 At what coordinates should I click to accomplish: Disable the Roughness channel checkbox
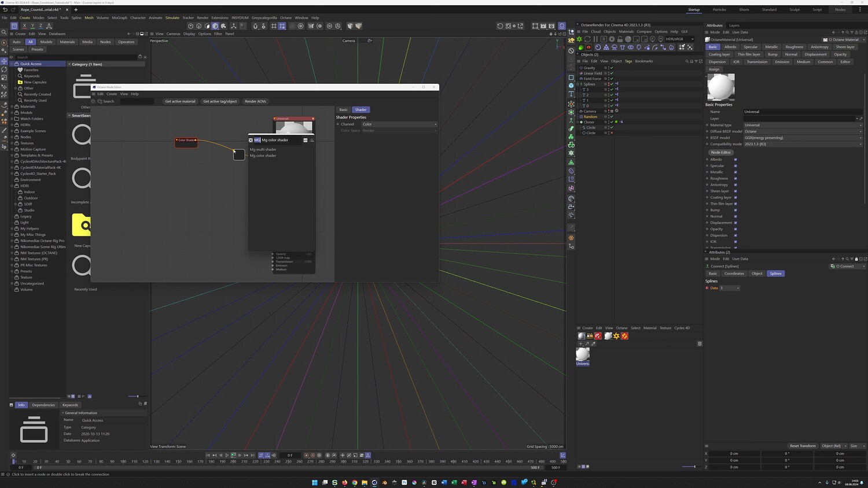pyautogui.click(x=735, y=179)
